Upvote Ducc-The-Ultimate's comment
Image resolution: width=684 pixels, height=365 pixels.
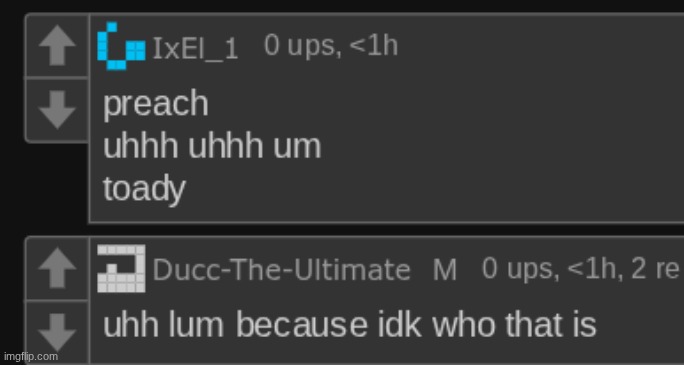click(57, 268)
